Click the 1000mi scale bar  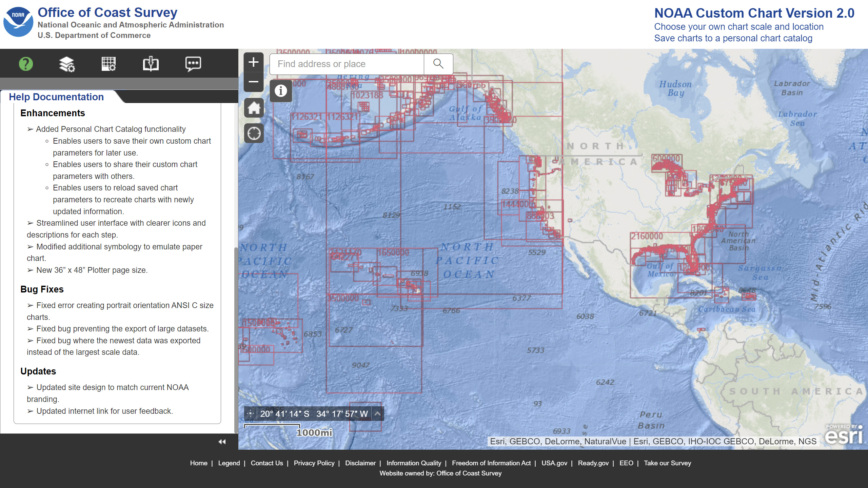click(289, 430)
